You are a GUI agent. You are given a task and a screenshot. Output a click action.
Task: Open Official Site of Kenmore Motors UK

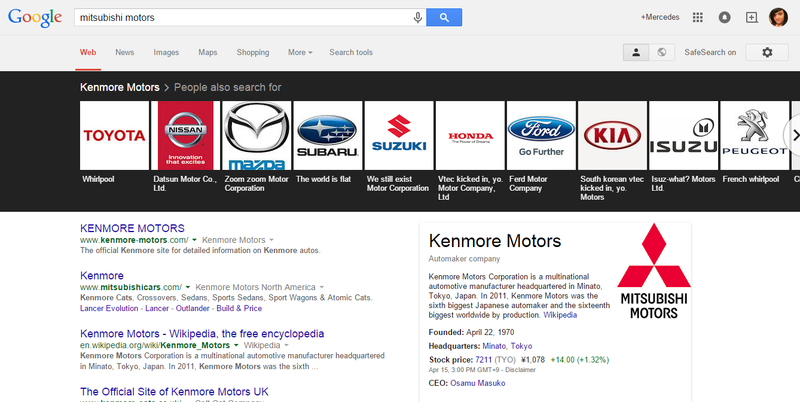tap(174, 392)
